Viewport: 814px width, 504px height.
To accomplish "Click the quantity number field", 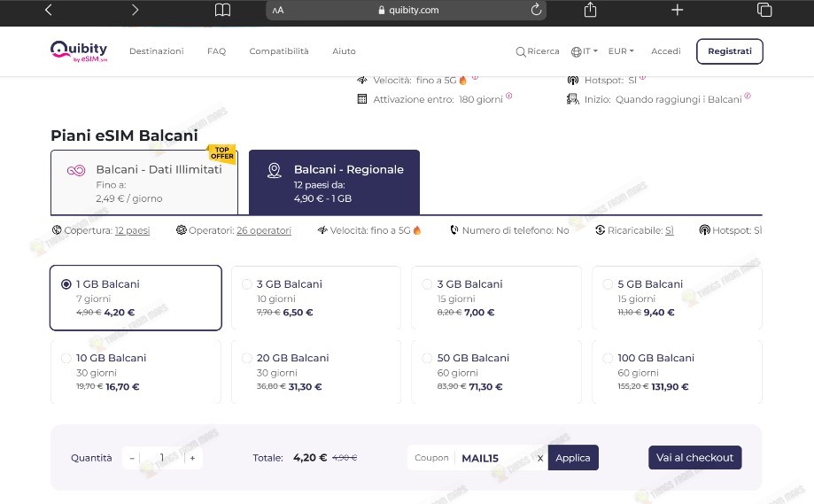I will point(162,458).
